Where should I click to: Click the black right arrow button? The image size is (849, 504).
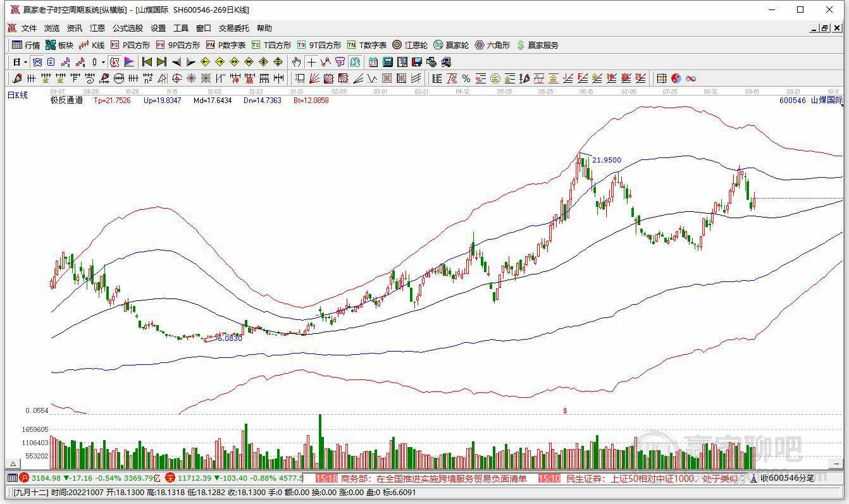191,62
